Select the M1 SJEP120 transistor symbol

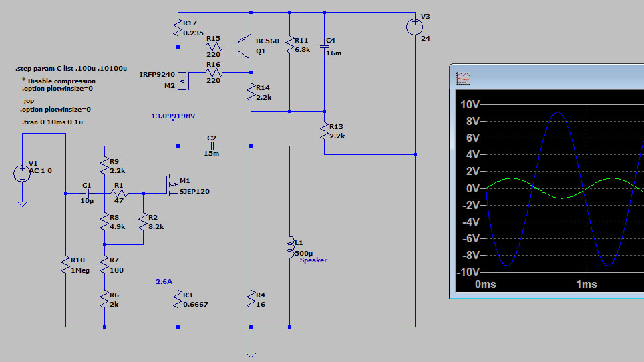[173, 186]
